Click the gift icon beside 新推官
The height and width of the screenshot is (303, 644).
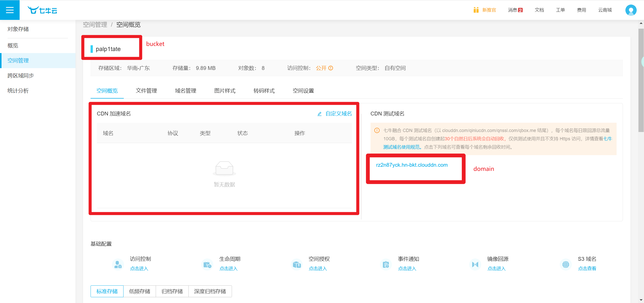(476, 10)
